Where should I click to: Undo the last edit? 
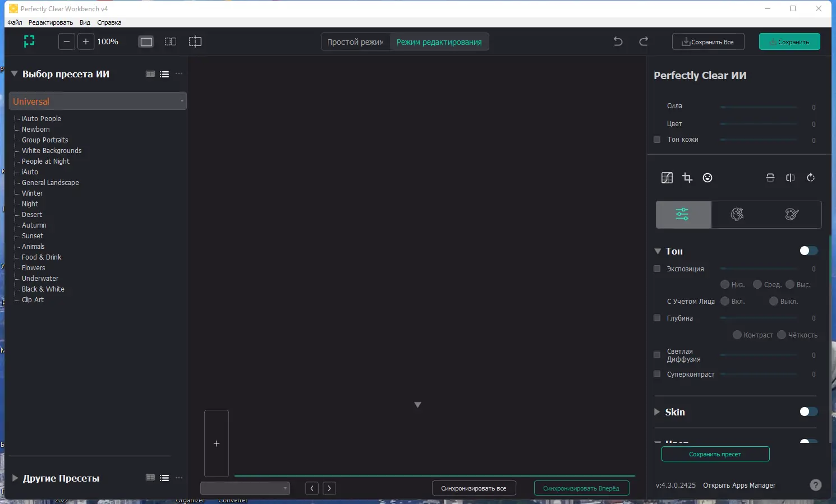[618, 41]
